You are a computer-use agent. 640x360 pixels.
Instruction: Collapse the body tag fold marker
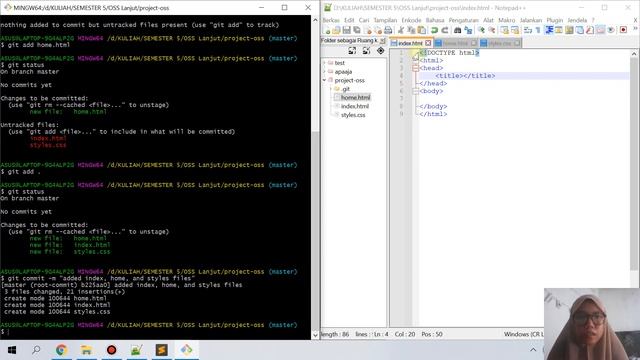(x=416, y=91)
